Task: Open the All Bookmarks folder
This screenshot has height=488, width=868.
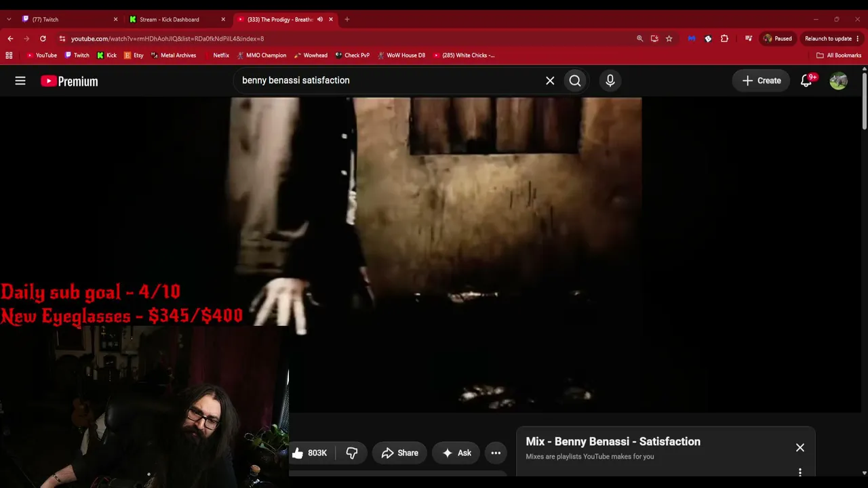Action: (x=839, y=56)
